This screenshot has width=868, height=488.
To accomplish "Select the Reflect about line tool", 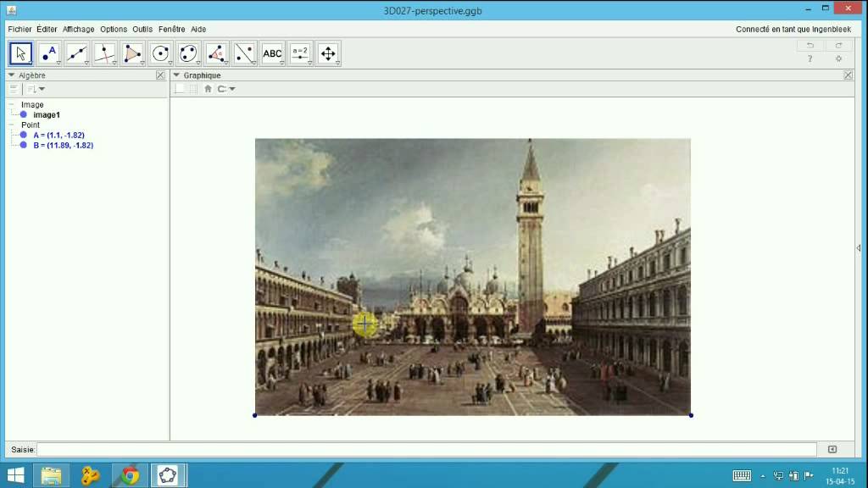I will [x=244, y=53].
